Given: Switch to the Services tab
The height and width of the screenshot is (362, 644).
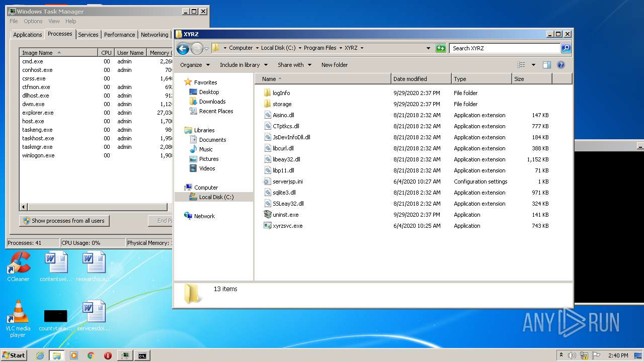Looking at the screenshot, I should [88, 35].
